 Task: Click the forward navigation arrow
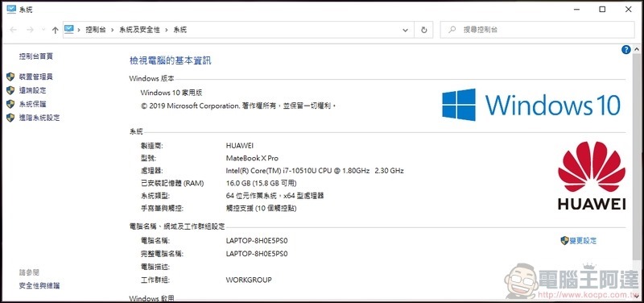(x=30, y=30)
